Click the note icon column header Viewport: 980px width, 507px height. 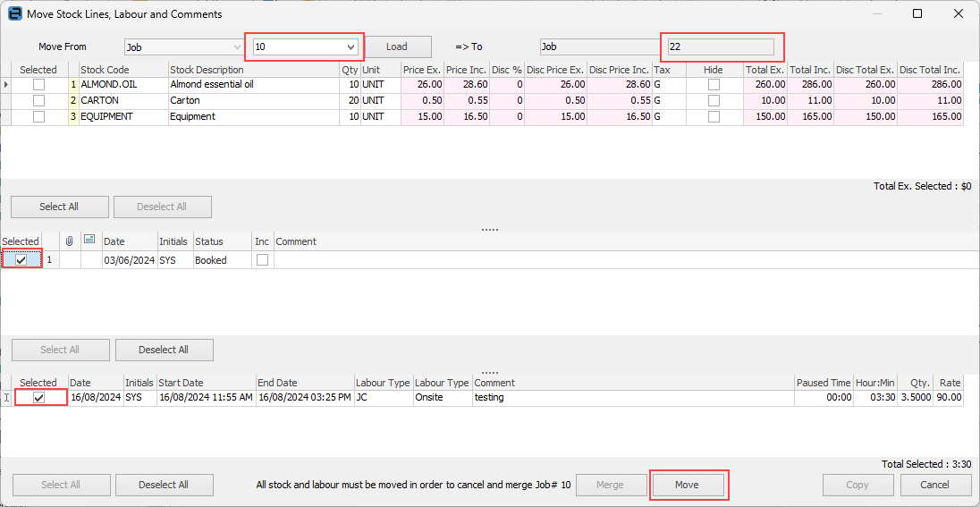89,241
